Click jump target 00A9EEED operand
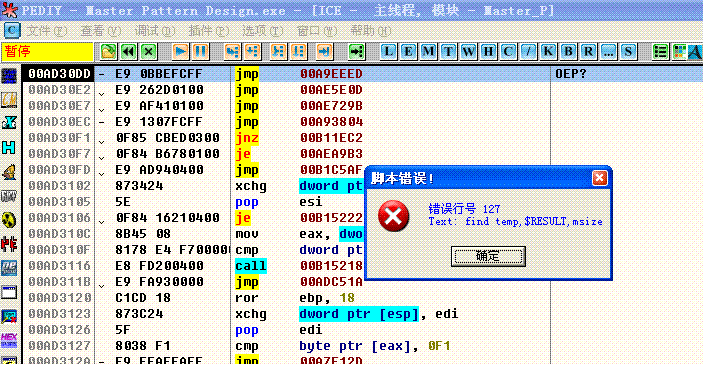The image size is (703, 384). (331, 74)
